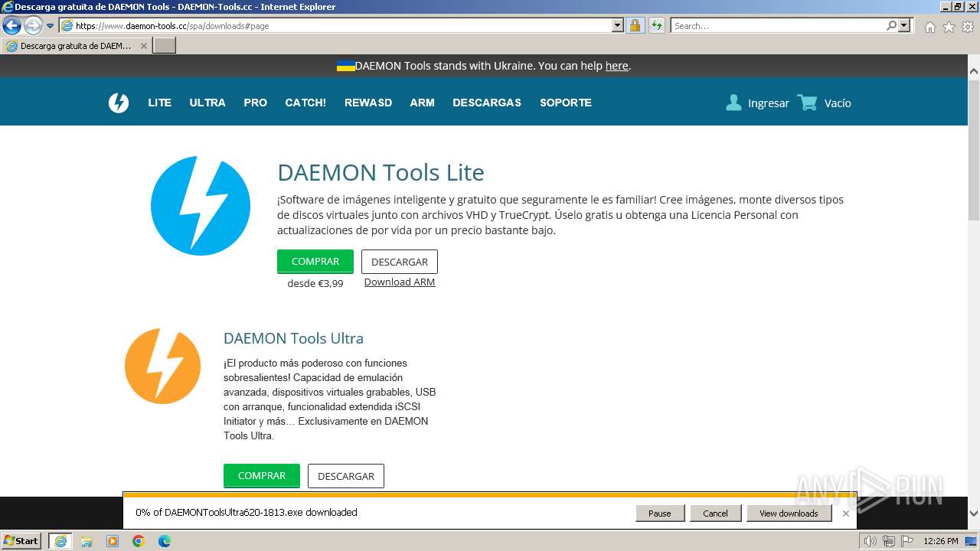Pause the DAEMONToolsUltra download

click(660, 514)
